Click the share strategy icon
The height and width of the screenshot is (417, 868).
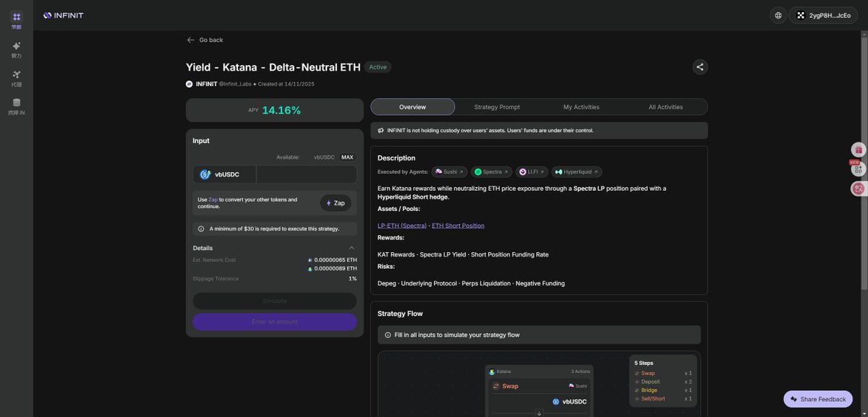click(x=699, y=67)
